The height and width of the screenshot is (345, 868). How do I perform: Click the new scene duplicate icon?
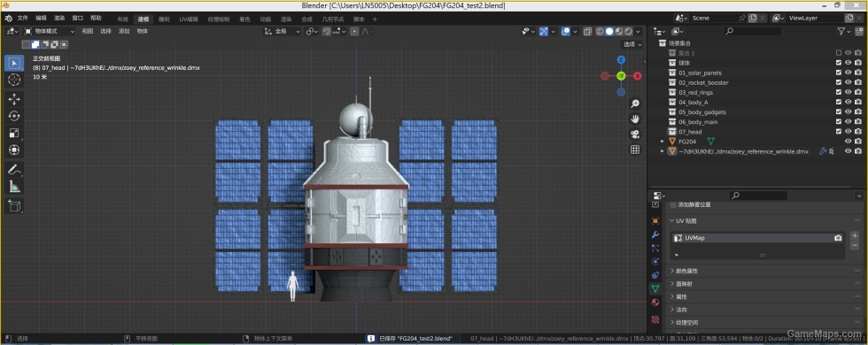(753, 19)
